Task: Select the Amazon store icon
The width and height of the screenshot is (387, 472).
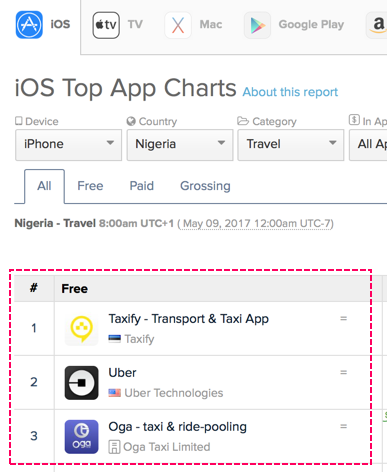Action: [x=377, y=25]
